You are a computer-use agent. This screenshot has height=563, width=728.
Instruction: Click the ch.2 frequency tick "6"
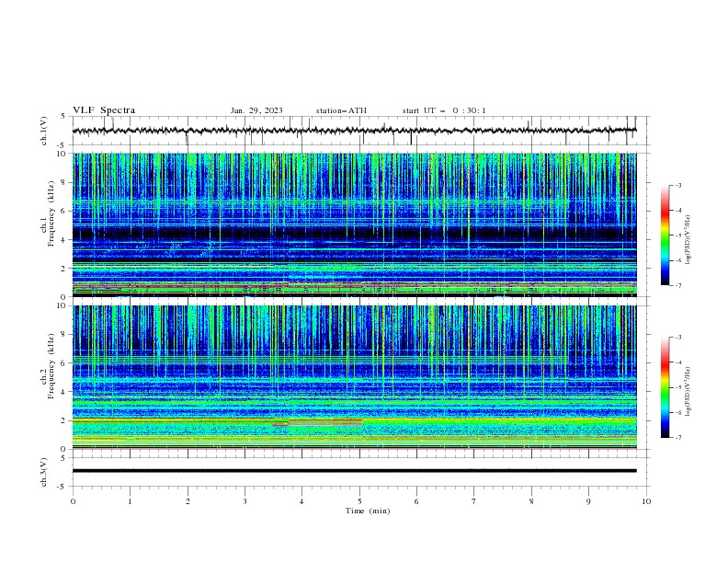[63, 363]
